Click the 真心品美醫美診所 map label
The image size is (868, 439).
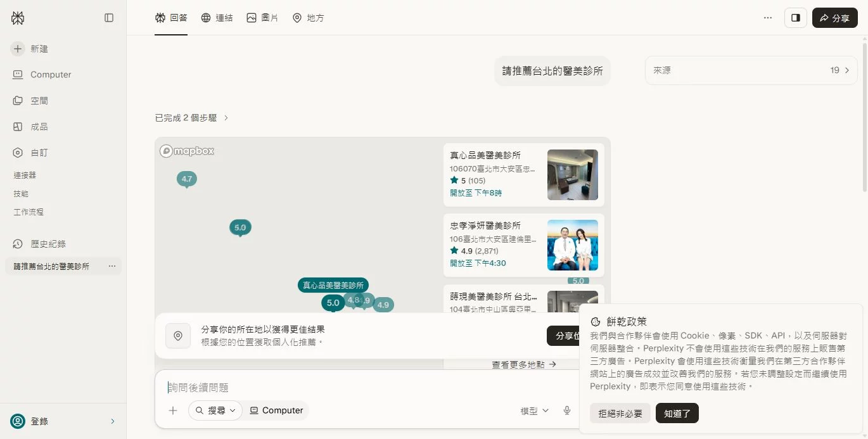(333, 285)
